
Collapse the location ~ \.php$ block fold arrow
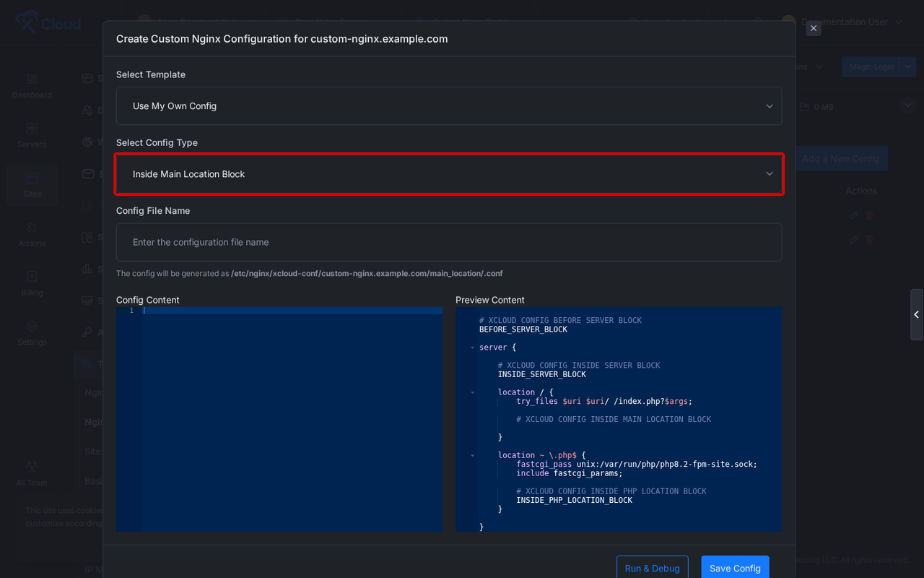tap(473, 455)
